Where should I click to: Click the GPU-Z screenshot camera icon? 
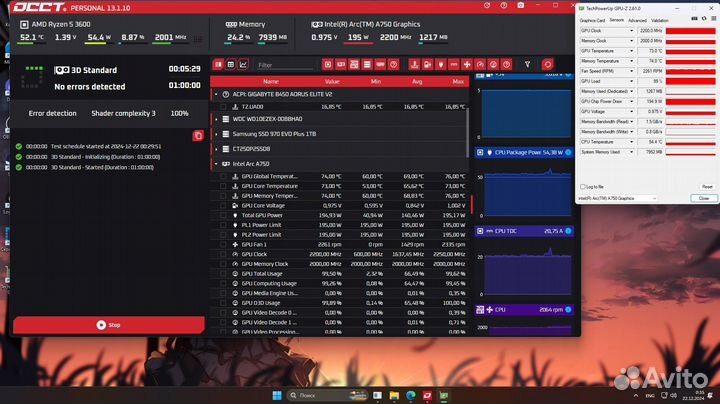[695, 19]
